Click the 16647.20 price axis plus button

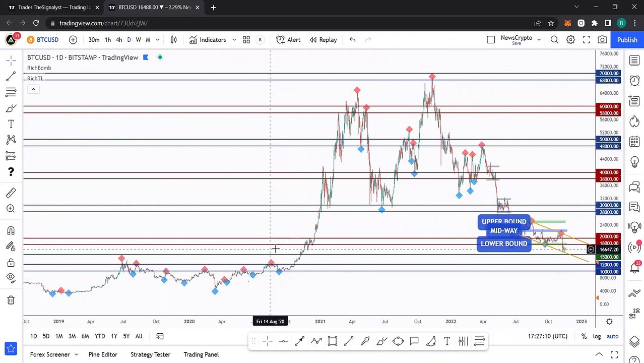click(x=591, y=250)
